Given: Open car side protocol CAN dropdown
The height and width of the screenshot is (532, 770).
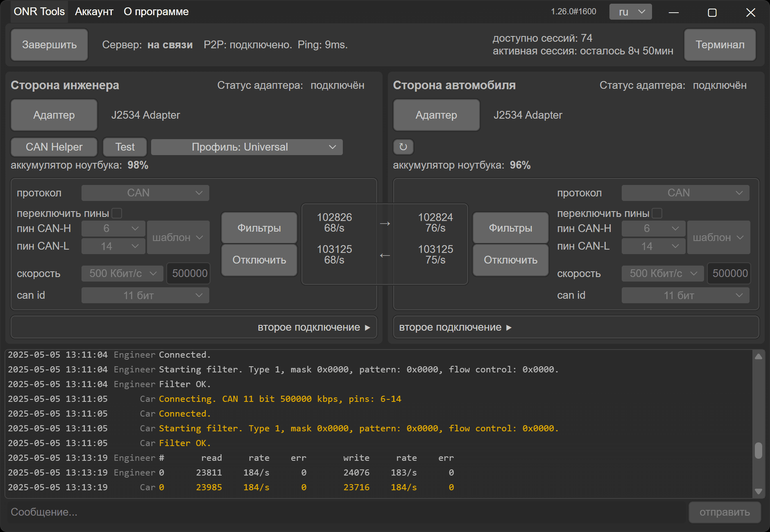Looking at the screenshot, I should (x=686, y=193).
